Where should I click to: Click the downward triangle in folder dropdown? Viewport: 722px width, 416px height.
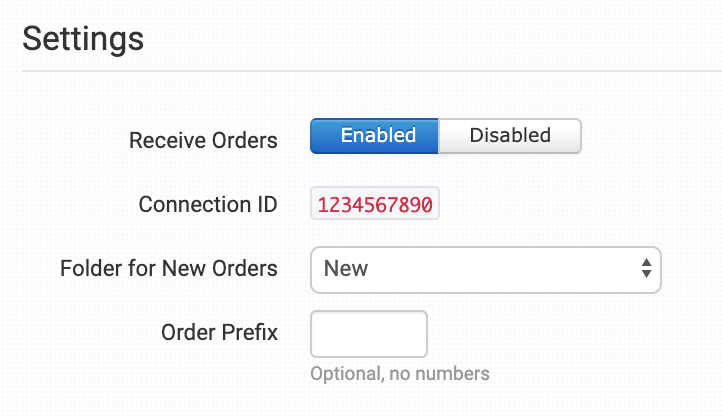pyautogui.click(x=646, y=275)
